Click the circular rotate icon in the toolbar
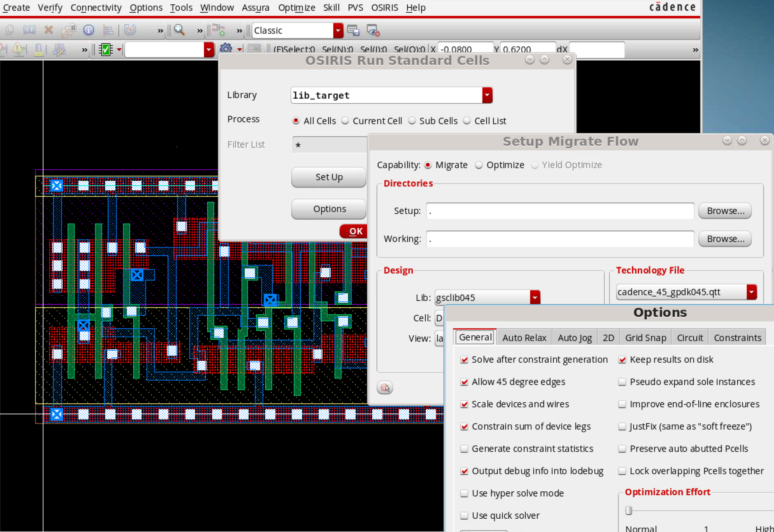This screenshot has height=532, width=774. (x=130, y=30)
